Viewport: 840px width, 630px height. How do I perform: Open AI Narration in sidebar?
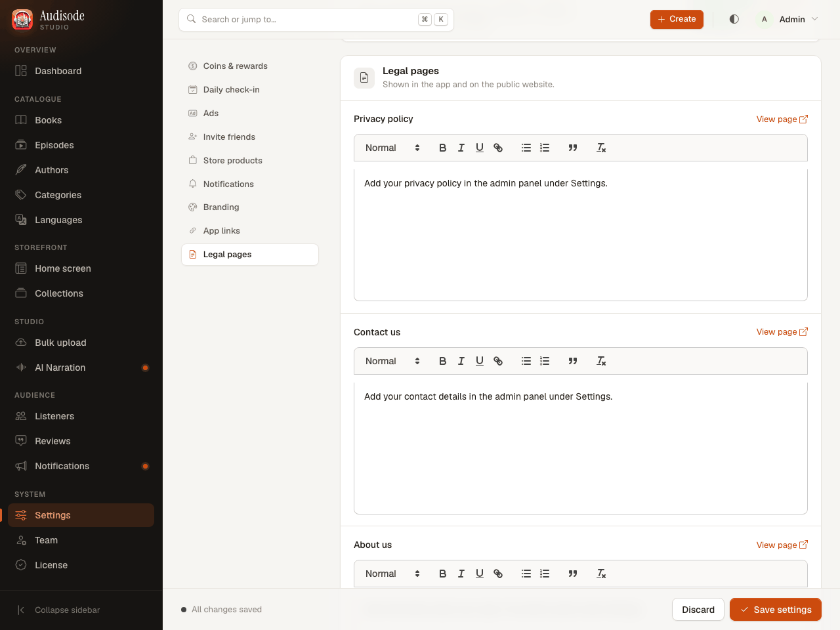[81, 367]
